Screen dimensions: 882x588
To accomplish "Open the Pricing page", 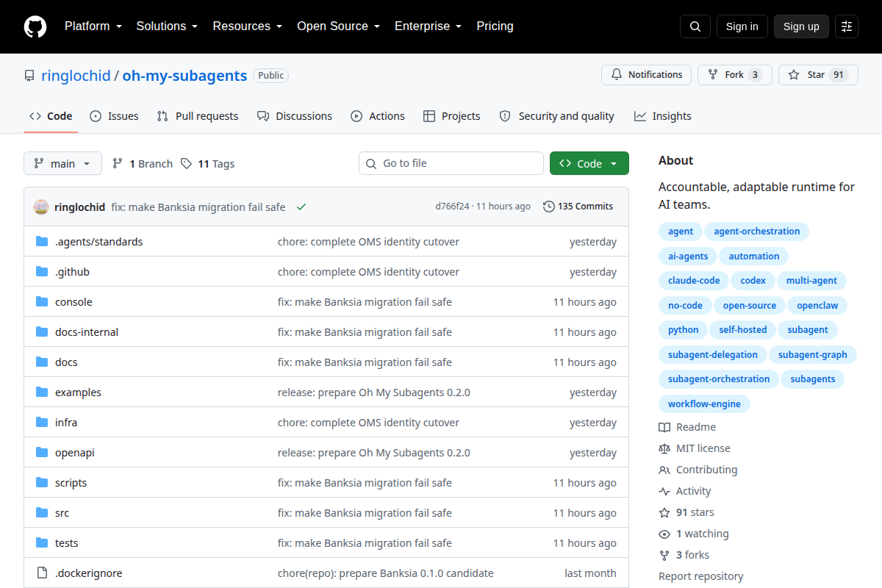I will [495, 26].
